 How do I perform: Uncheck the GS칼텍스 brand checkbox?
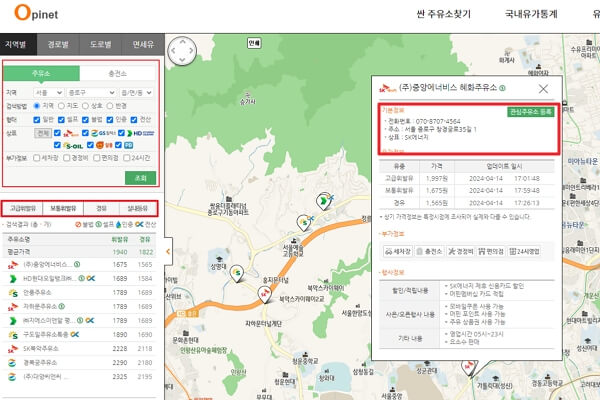(85, 133)
